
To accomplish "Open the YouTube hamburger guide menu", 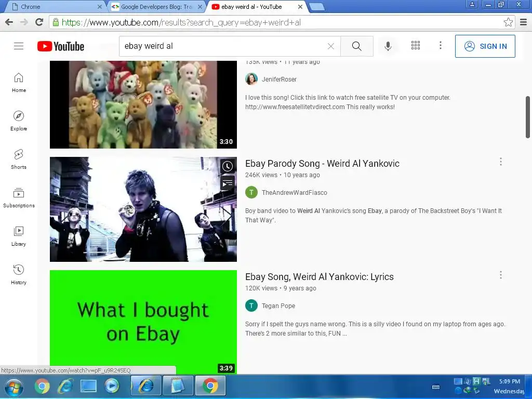I will click(x=19, y=46).
